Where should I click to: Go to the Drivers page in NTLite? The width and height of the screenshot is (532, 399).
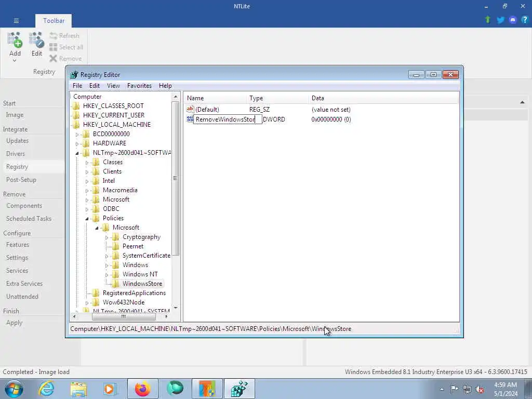click(16, 154)
